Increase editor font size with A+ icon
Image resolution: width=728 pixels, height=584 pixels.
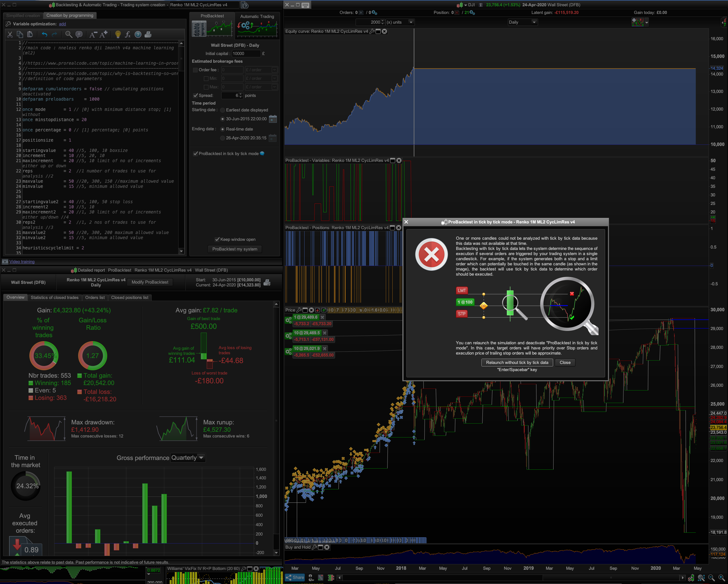tap(104, 34)
